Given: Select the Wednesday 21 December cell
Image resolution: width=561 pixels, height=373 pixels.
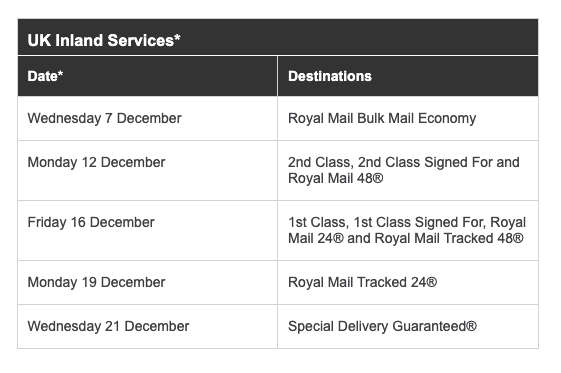Looking at the screenshot, I should (x=147, y=327).
